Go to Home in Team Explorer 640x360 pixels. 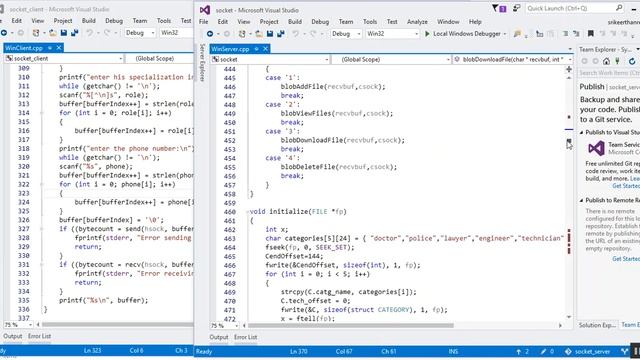(x=606, y=61)
